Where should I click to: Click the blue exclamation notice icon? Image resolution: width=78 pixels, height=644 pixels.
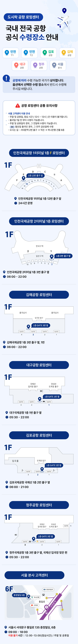coord(6,78)
